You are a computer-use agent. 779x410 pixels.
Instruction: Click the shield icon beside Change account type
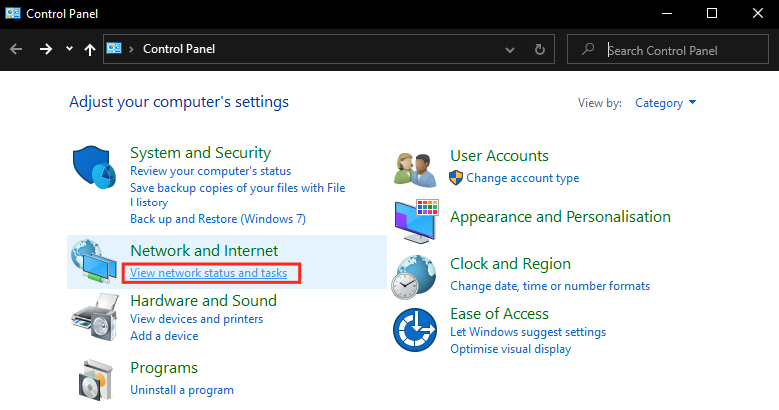coord(456,178)
